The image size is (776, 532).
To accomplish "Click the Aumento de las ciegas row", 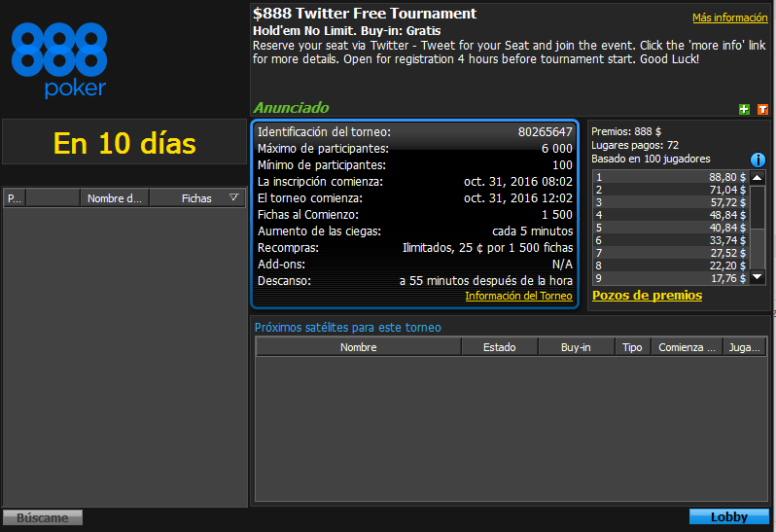I will pyautogui.click(x=414, y=231).
